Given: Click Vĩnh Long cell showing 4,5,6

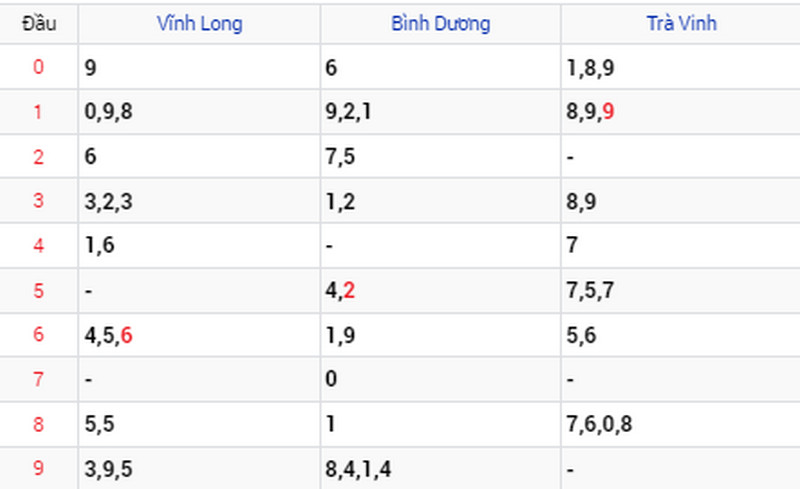Looking at the screenshot, I should coord(199,335).
